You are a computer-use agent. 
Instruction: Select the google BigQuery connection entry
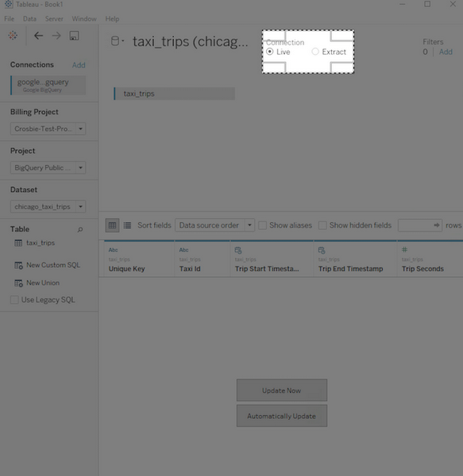[x=48, y=86]
